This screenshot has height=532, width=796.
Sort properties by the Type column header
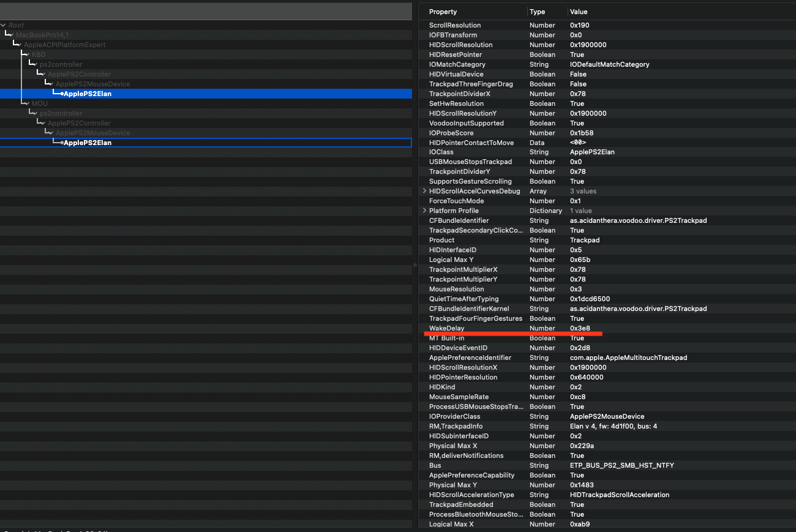pos(536,12)
